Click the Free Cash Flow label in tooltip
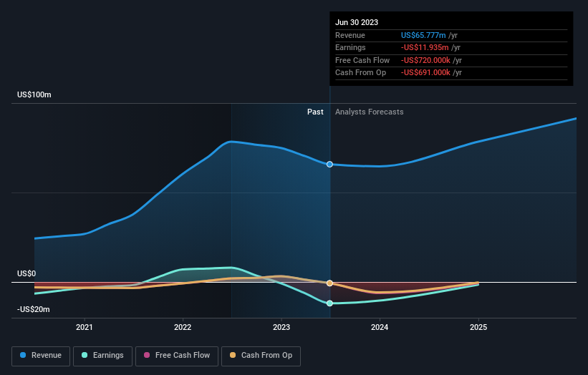This screenshot has width=588, height=375. point(362,60)
